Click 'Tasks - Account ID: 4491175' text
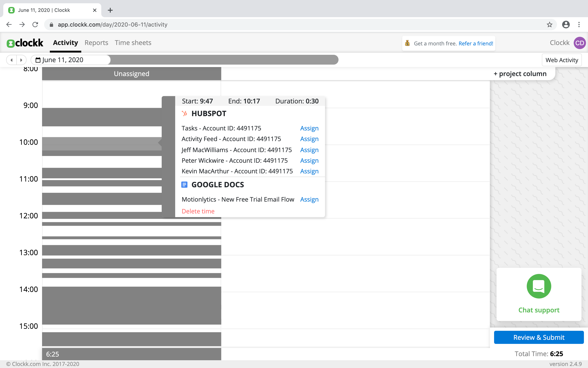Image resolution: width=588 pixels, height=368 pixels. [221, 128]
